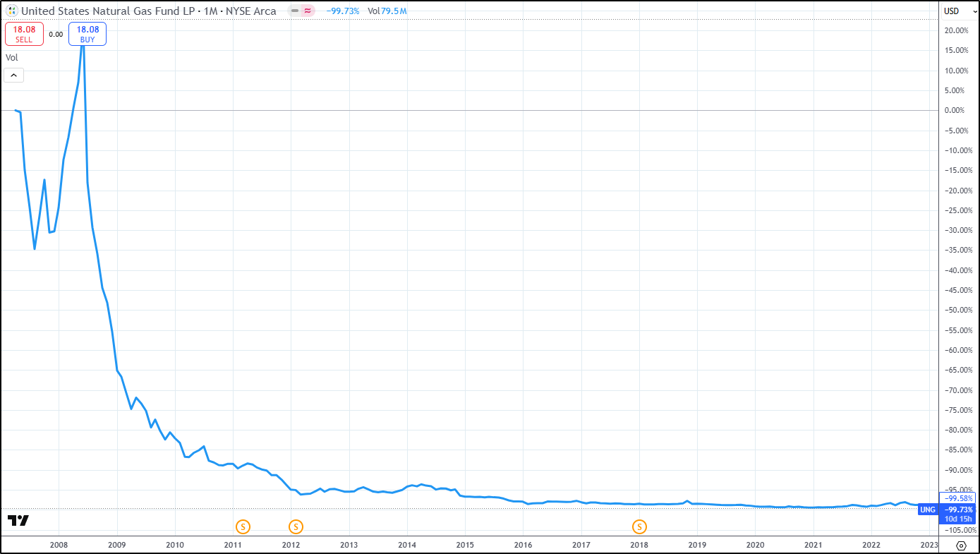
Task: Click the 2023 label on time axis
Action: [929, 545]
